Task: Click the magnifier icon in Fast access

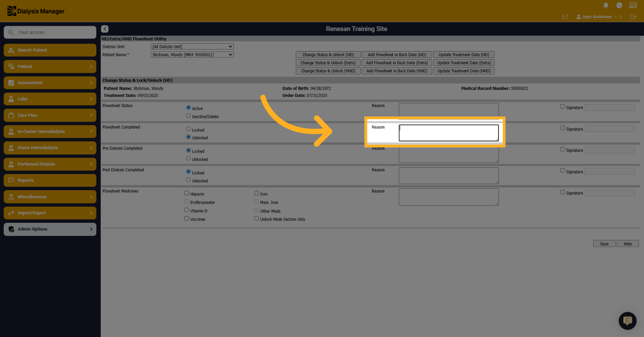Action: click(x=11, y=32)
